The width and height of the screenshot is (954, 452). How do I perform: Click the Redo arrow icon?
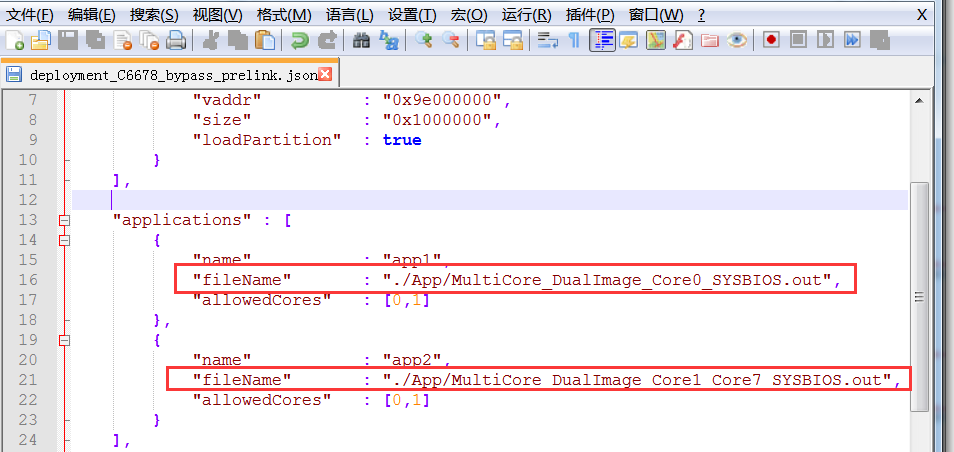[327, 41]
